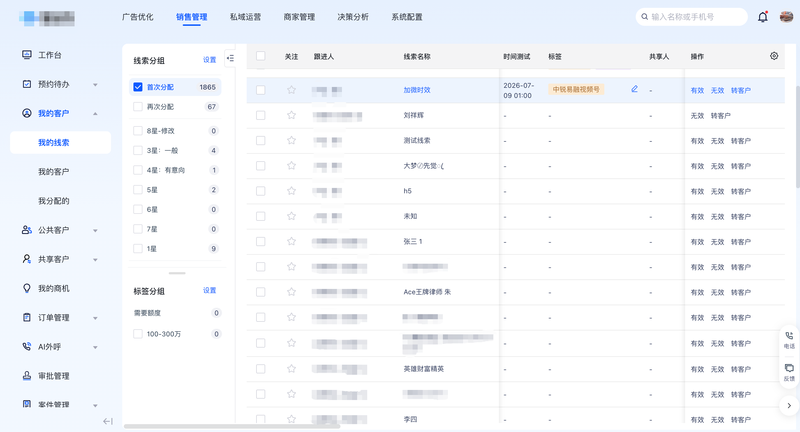800x432 pixels.
Task: Star the Ace王牌律师 lead
Action: pos(291,292)
